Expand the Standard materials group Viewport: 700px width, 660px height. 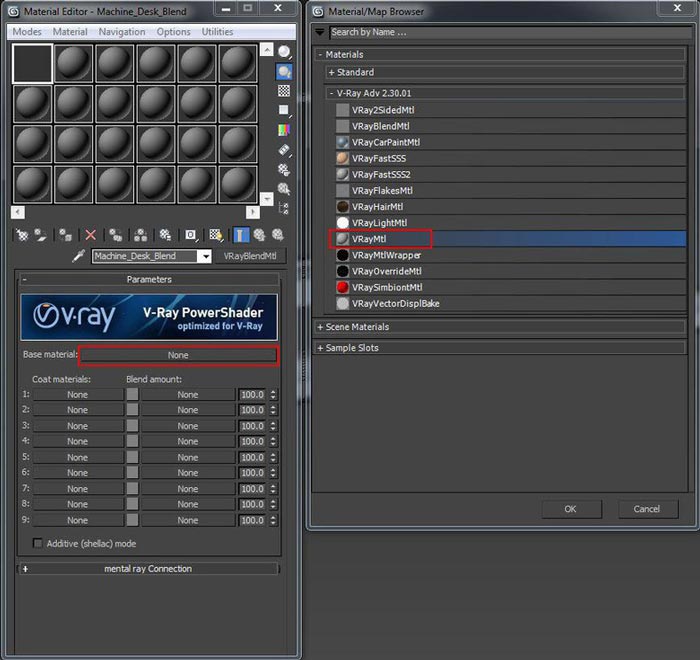pos(505,72)
